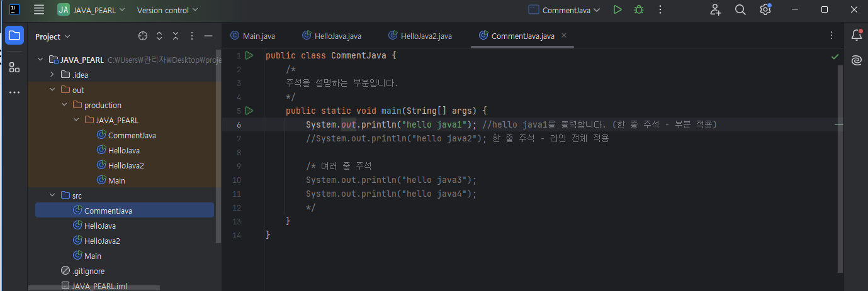Open Notifications bell icon
The image size is (868, 291).
point(856,35)
